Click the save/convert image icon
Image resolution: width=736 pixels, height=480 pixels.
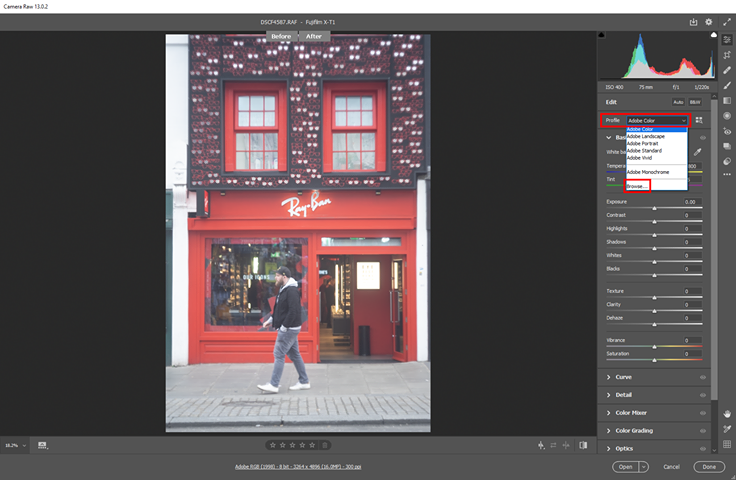693,22
